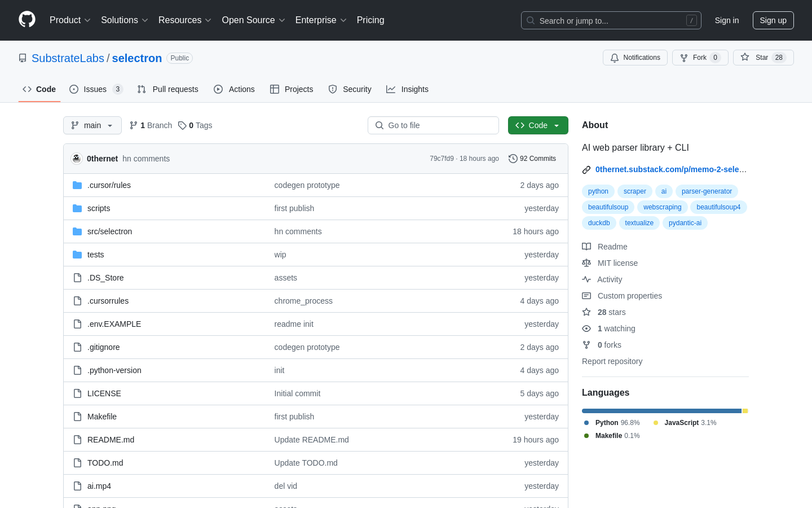This screenshot has height=508, width=812.
Task: Click the hn comments latest commit message
Action: click(x=146, y=159)
